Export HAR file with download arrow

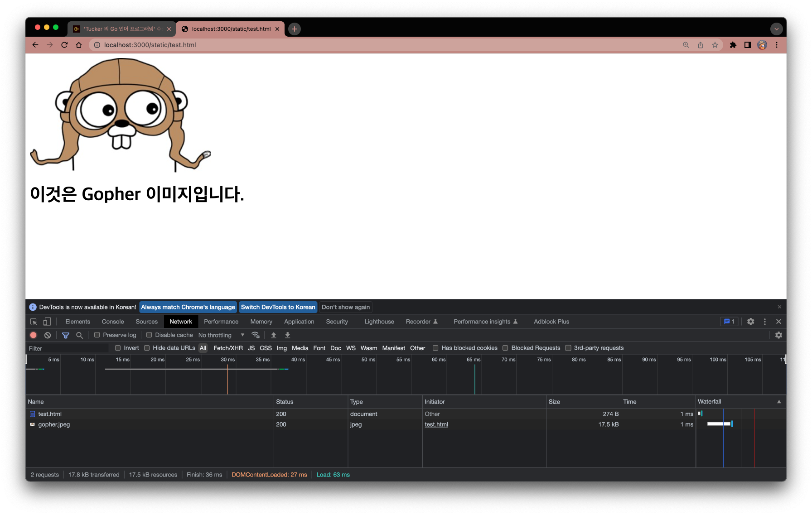coord(287,335)
